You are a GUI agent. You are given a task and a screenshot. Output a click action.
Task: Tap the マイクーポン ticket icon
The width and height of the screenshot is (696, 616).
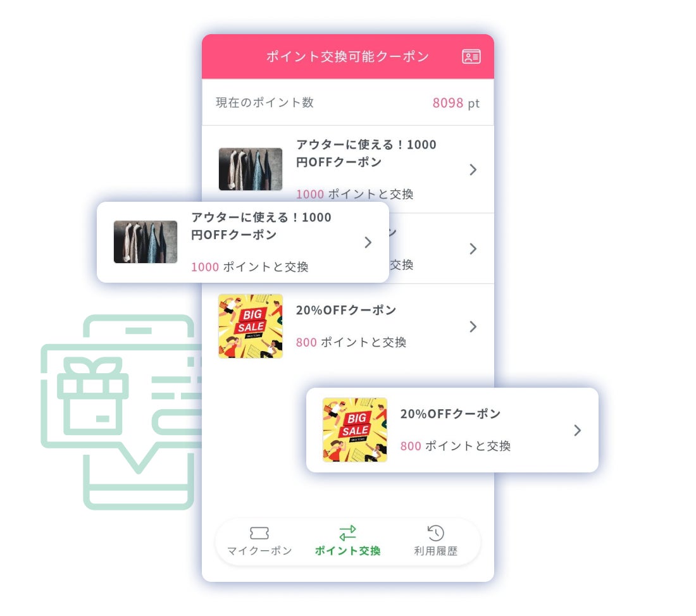(259, 533)
